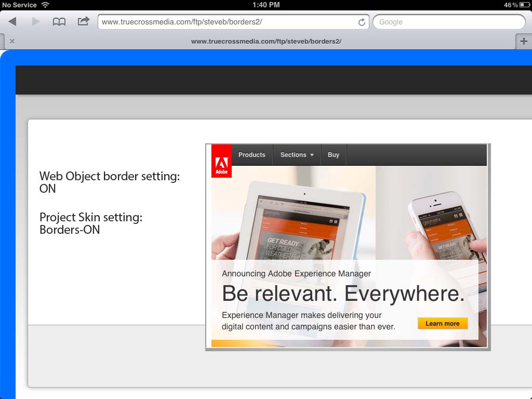Close the current tab with the x
This screenshot has height=399, width=532.
click(12, 41)
